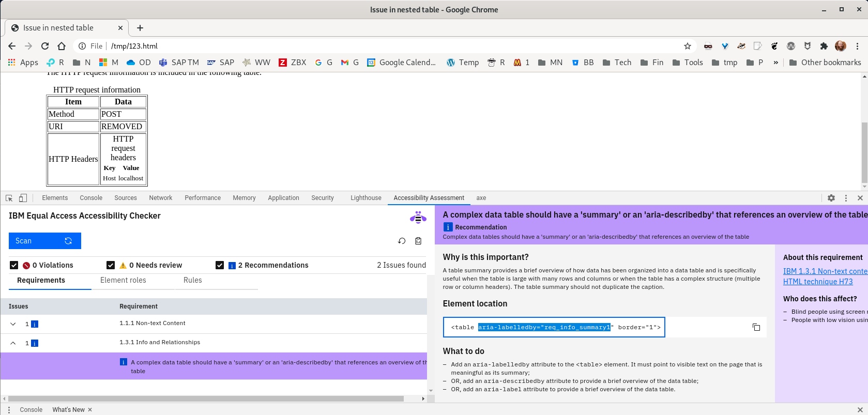Open Chrome extensions puzzle icon
Image resolution: width=868 pixels, height=415 pixels.
[x=824, y=46]
